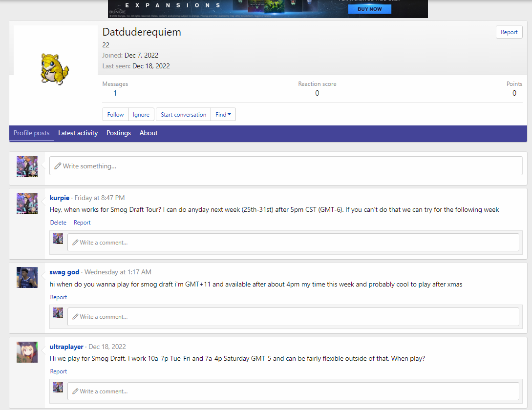The width and height of the screenshot is (532, 410).
Task: Open ultraplayer's profile link
Action: tap(66, 347)
